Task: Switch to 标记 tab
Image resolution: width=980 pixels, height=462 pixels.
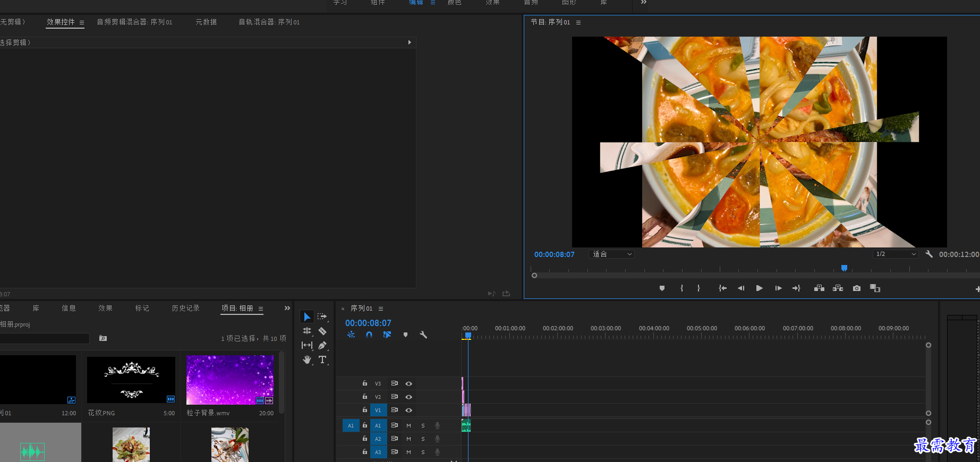Action: (x=142, y=309)
